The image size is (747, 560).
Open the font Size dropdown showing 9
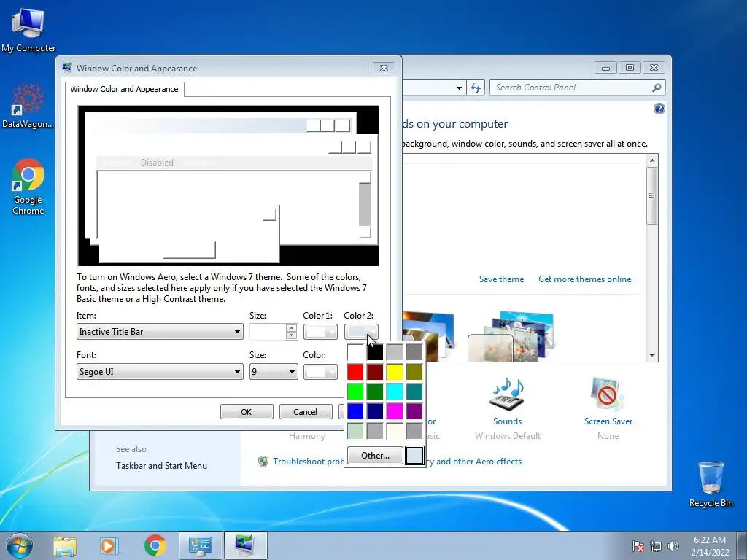[274, 371]
